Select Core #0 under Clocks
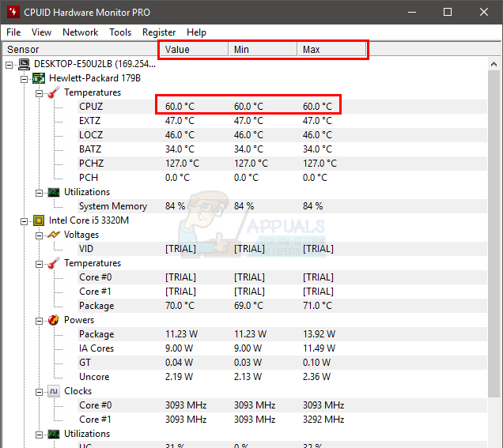This screenshot has width=503, height=448. click(282, 405)
